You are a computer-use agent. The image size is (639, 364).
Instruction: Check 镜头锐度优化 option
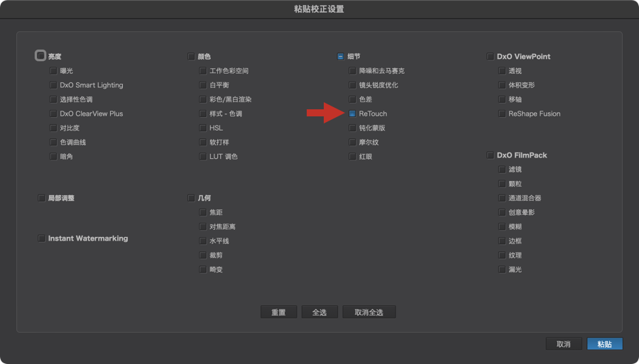tap(352, 85)
